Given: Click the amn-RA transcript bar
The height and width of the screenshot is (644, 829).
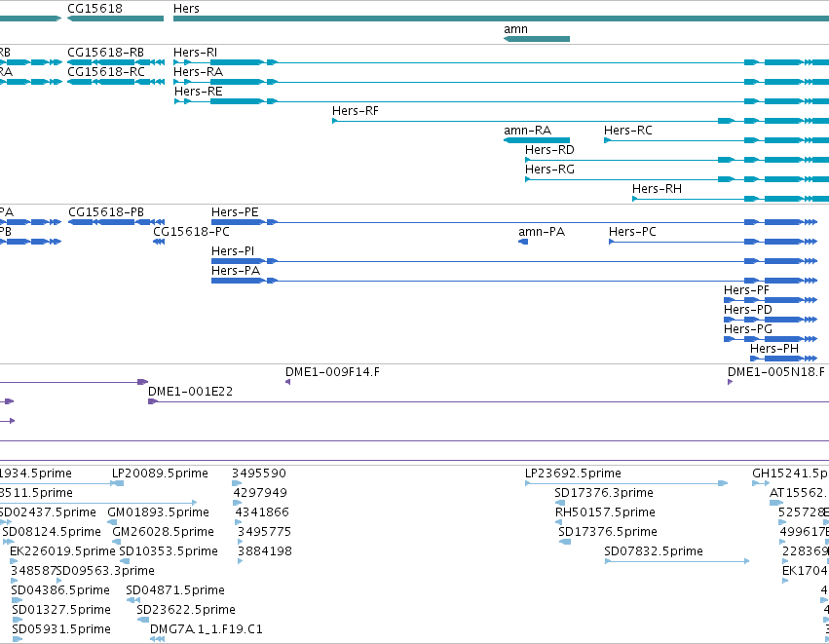Looking at the screenshot, I should coord(536,140).
